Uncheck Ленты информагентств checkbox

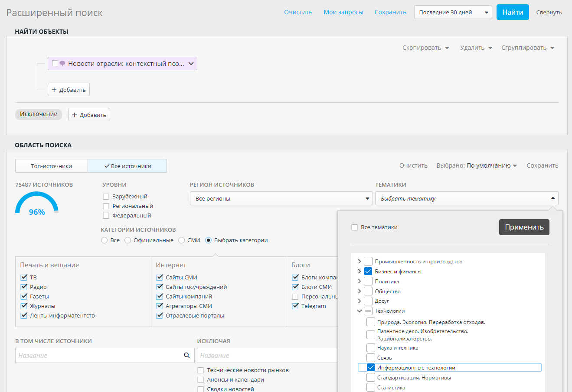coord(24,315)
